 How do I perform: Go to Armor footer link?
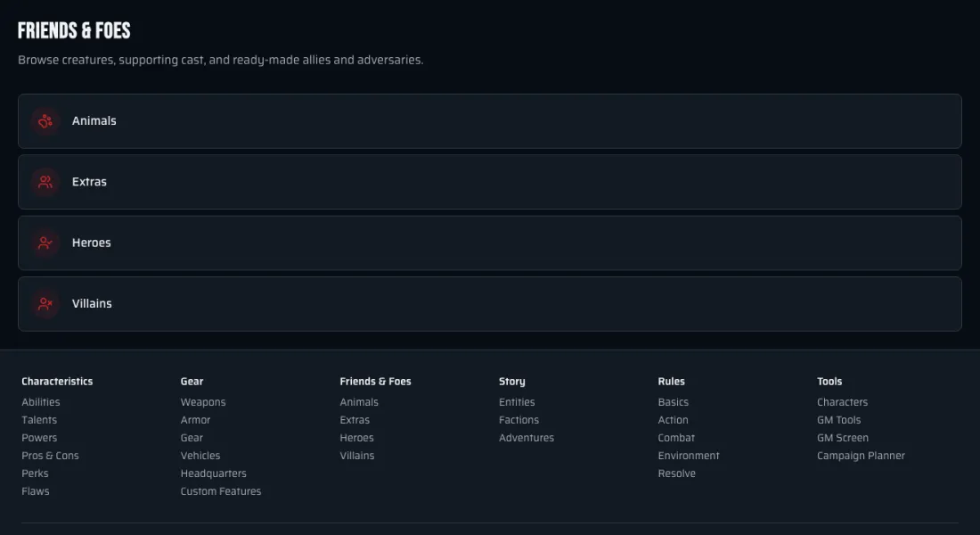196,420
